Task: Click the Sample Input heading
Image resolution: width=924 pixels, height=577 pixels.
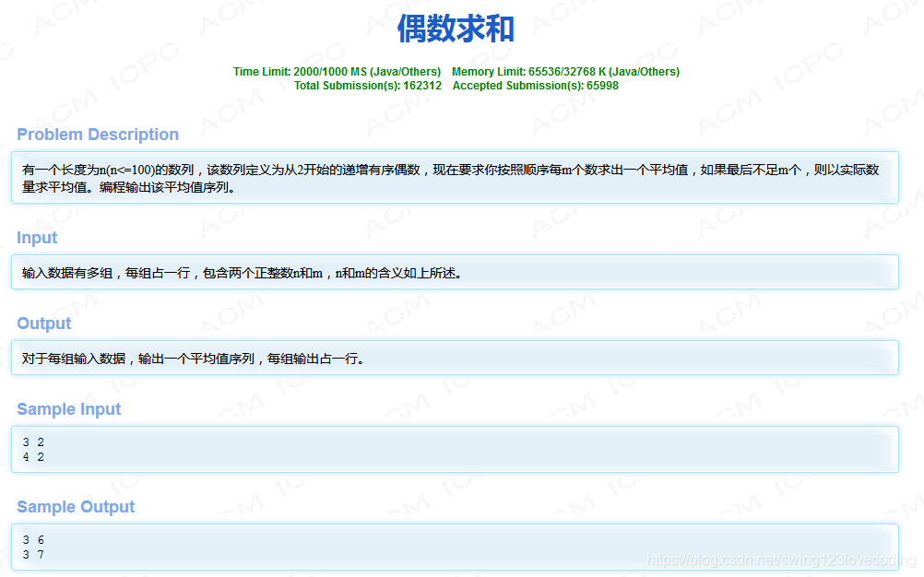Action: coord(69,409)
